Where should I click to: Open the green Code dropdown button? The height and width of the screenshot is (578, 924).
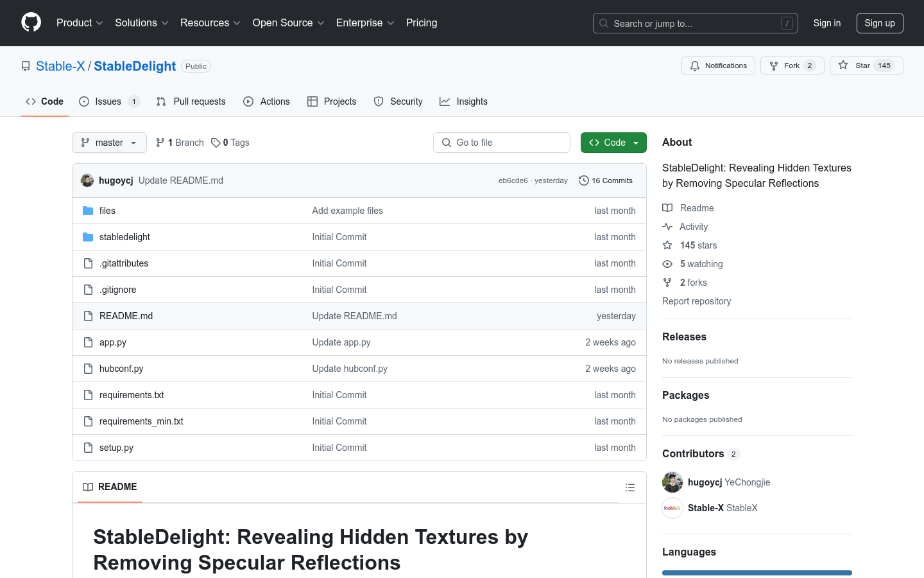(613, 143)
